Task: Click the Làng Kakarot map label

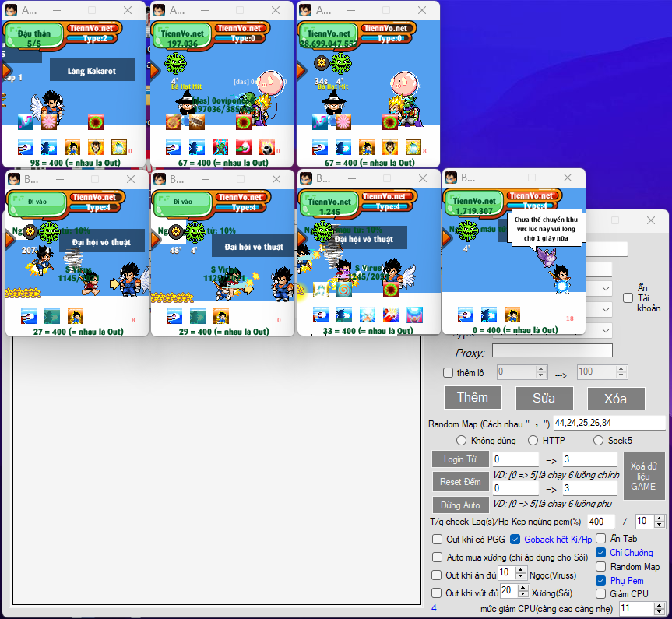Action: click(x=92, y=71)
